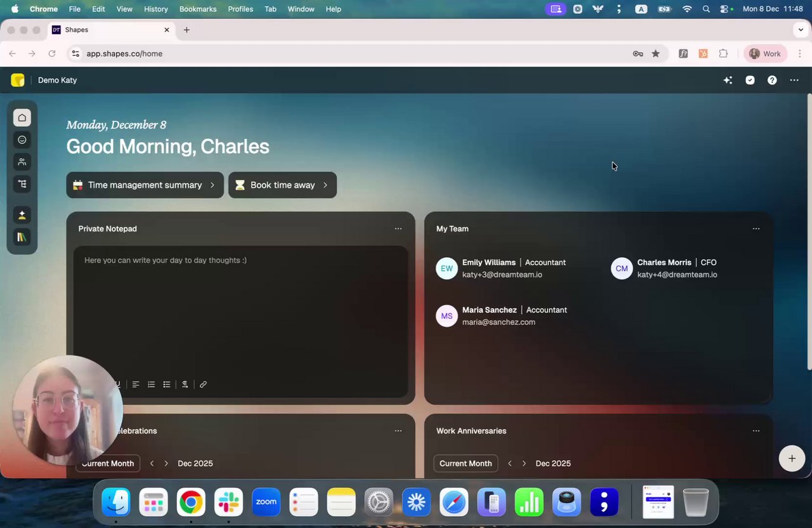Click the yellow Shapes logo
812x528 pixels.
pyautogui.click(x=18, y=80)
